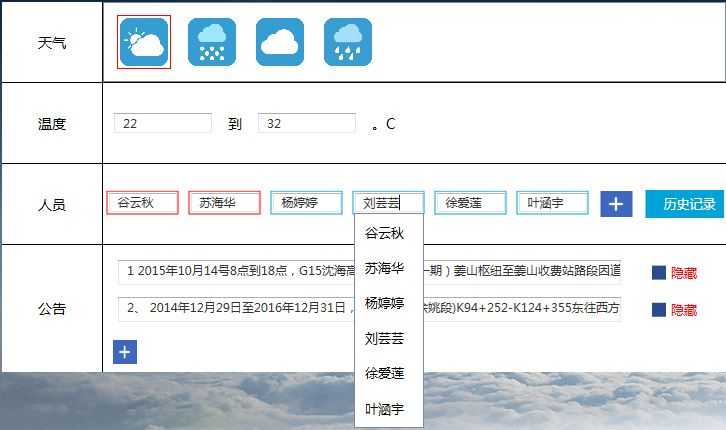Open the 徐爱莲 personnel selector
This screenshot has width=726, height=430.
(471, 203)
